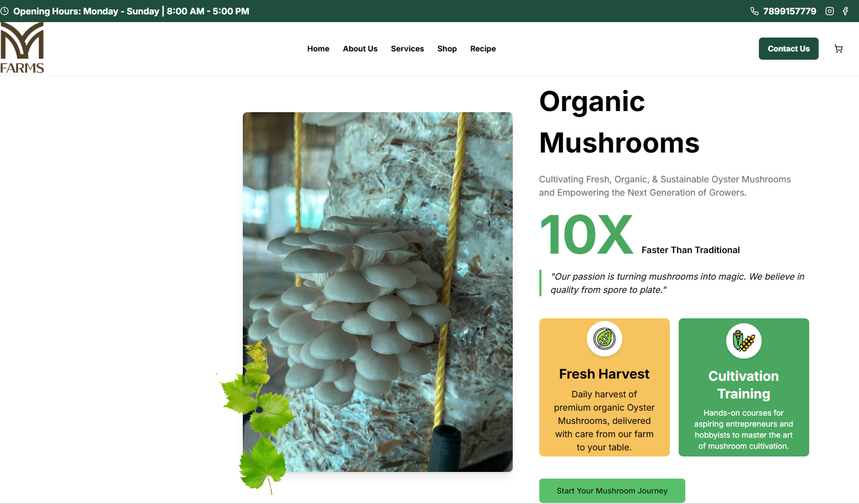Open the About Us page
The height and width of the screenshot is (504, 859).
pos(360,49)
